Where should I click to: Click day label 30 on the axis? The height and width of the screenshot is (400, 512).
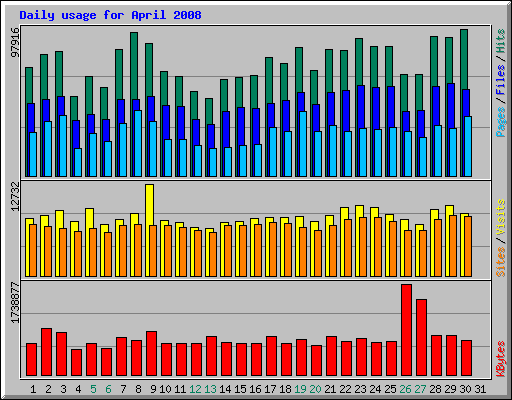(x=465, y=389)
